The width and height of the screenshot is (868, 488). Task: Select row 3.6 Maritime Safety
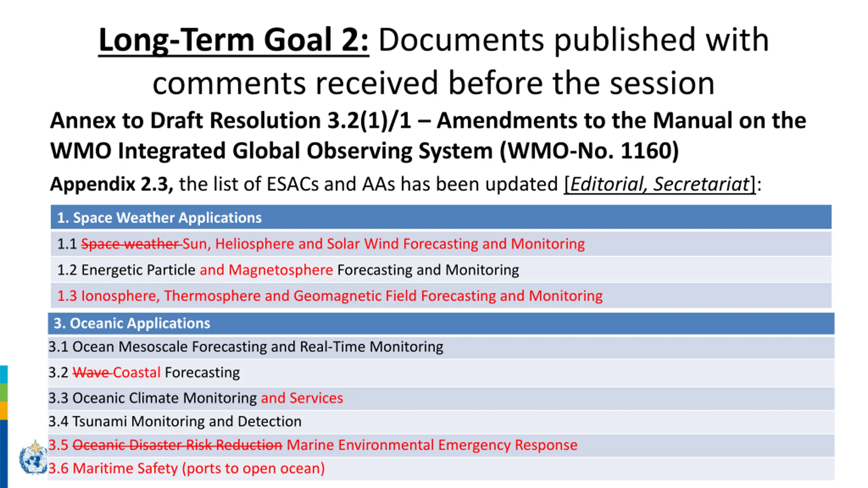click(186, 468)
